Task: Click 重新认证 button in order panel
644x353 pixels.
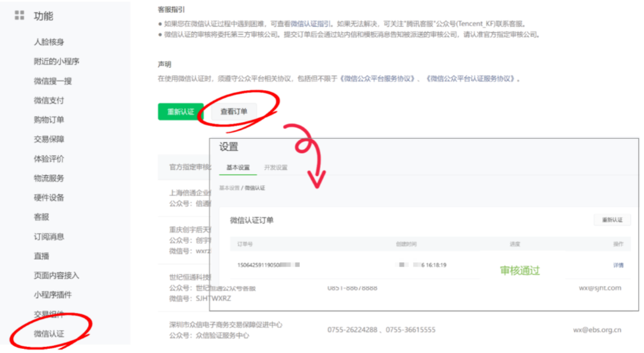Action: tap(612, 220)
